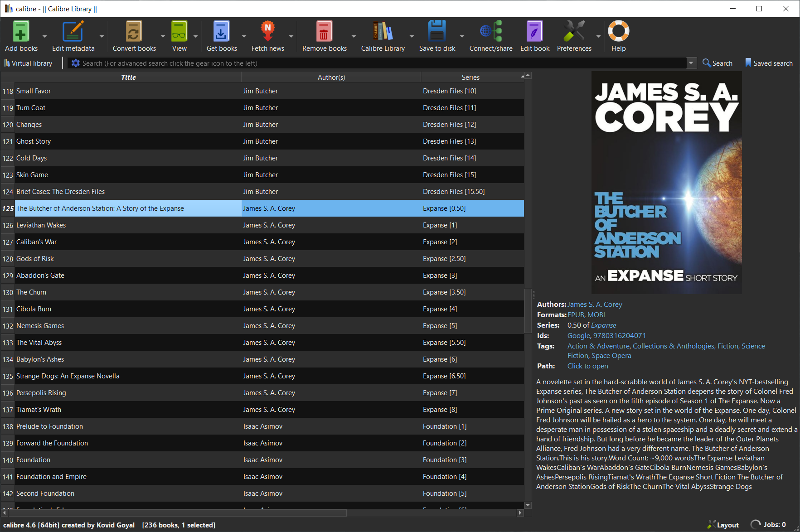Click the Virtual library button
Image resolution: width=800 pixels, height=532 pixels.
(x=28, y=63)
